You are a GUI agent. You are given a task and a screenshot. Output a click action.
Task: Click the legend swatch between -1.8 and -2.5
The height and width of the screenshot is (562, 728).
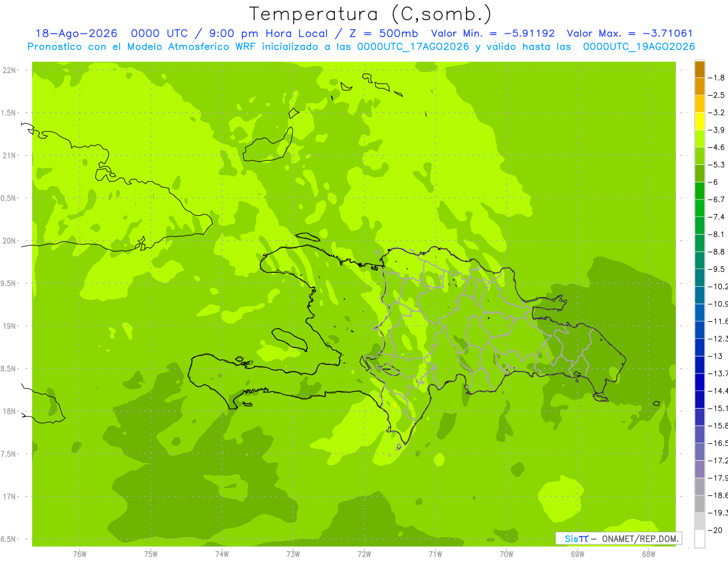click(699, 87)
